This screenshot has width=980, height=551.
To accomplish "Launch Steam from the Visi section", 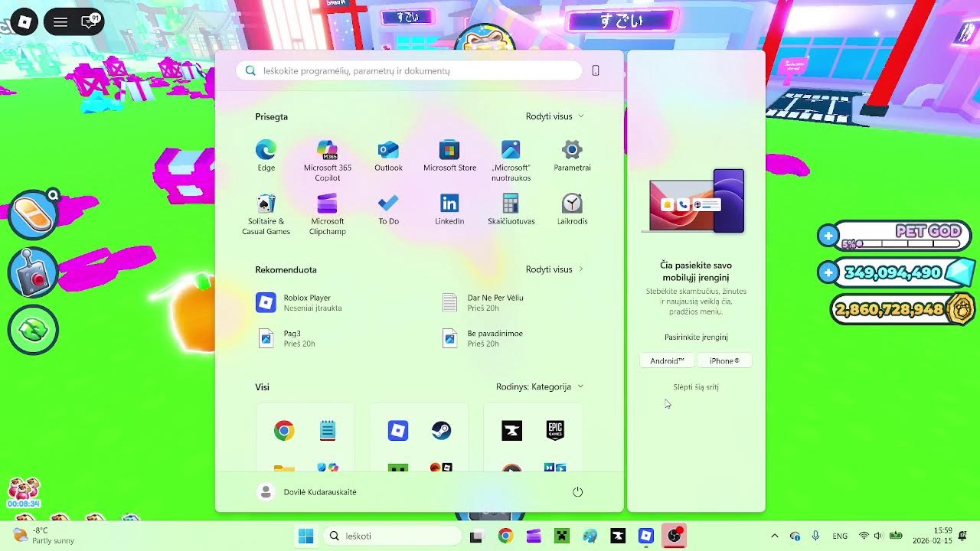I will pos(441,431).
